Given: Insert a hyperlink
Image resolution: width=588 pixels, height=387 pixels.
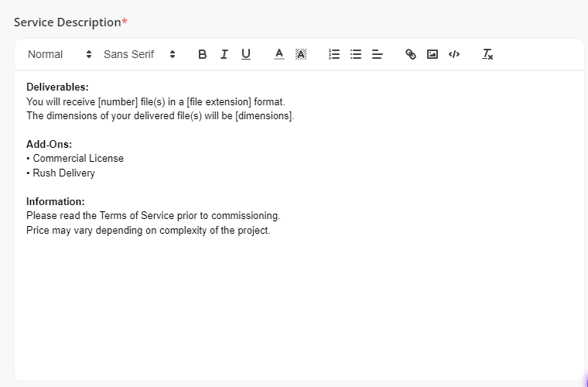Looking at the screenshot, I should click(411, 54).
